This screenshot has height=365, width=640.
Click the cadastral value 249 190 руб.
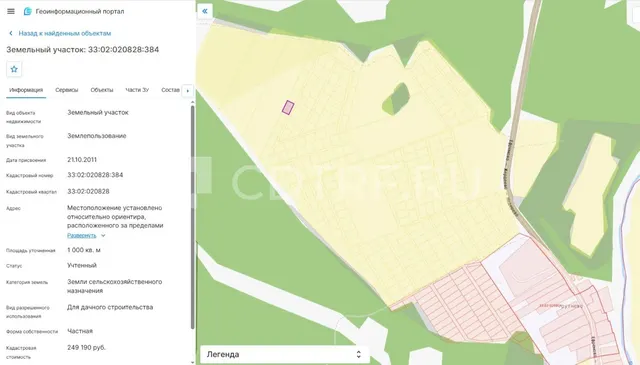point(87,348)
